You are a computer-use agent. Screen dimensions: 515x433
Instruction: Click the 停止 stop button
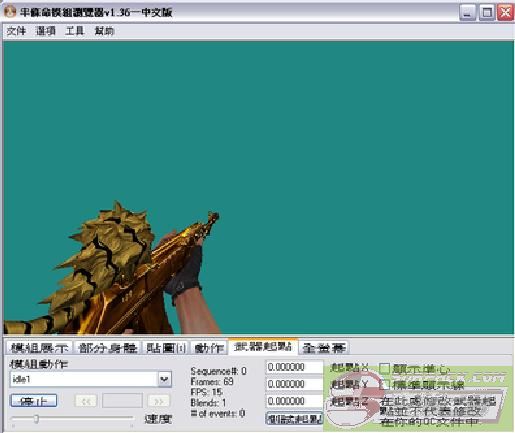(x=34, y=401)
